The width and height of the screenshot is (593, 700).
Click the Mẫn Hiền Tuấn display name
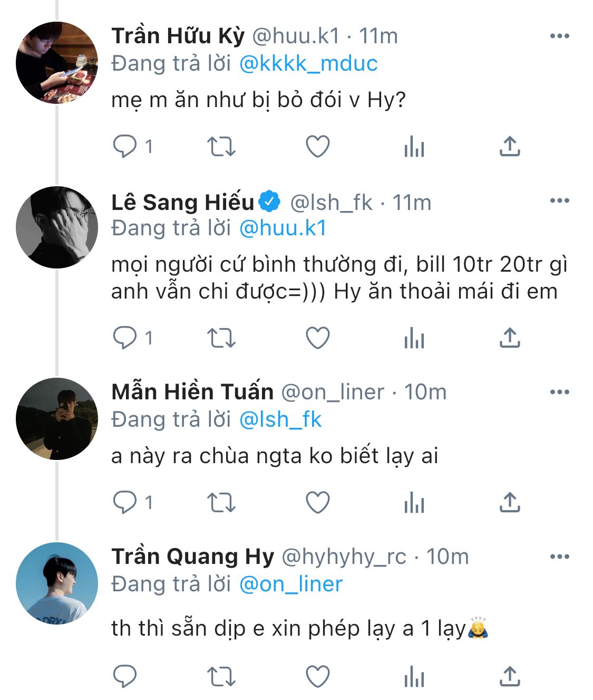tap(192, 392)
